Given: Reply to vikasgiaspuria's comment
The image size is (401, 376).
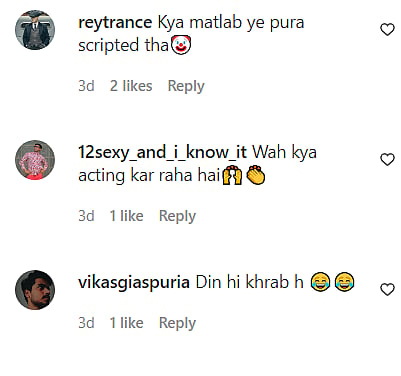Looking at the screenshot, I should [x=177, y=323].
